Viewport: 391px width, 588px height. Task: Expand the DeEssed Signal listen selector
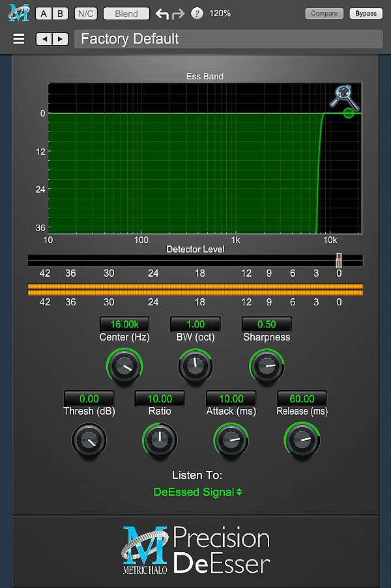(x=197, y=492)
